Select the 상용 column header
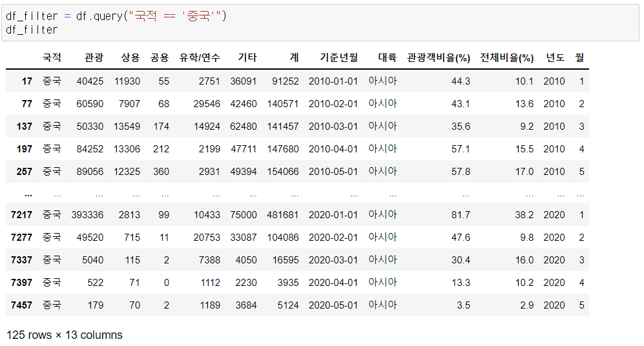Image resolution: width=644 pixels, height=346 pixels. tap(130, 58)
